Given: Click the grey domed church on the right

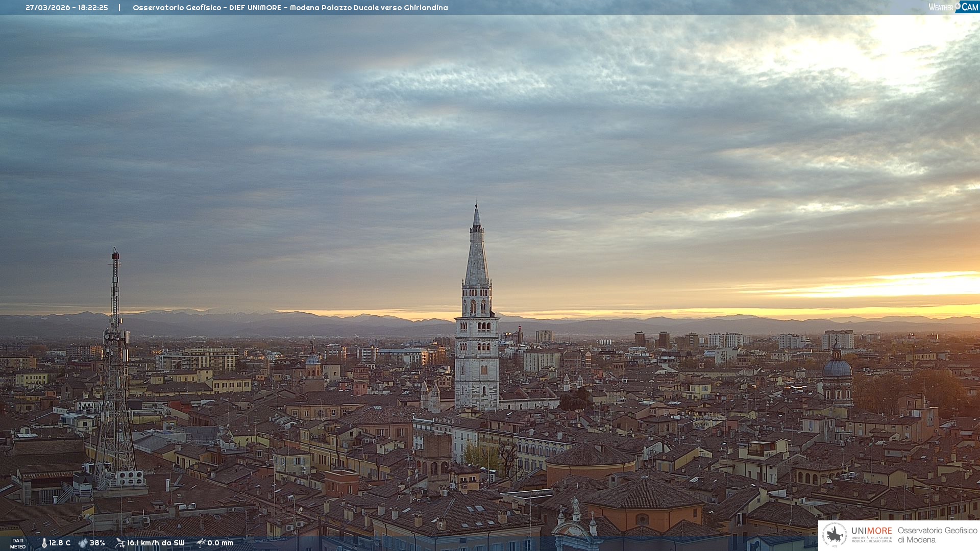Looking at the screenshot, I should click(x=837, y=368).
